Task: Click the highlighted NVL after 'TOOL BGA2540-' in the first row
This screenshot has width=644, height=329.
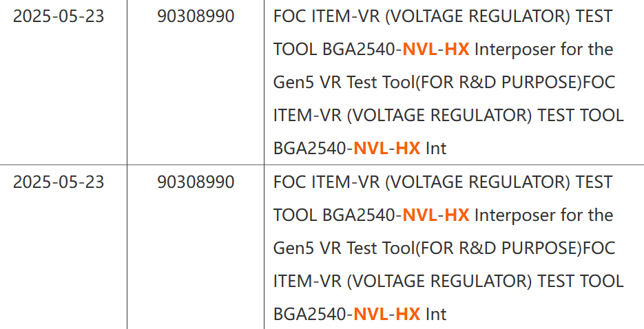Action: 419,50
